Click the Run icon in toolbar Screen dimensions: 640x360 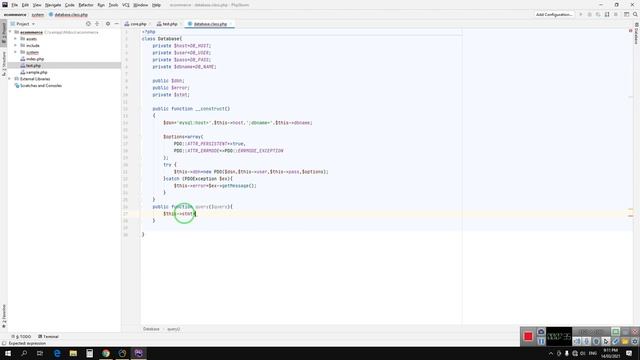click(x=581, y=14)
